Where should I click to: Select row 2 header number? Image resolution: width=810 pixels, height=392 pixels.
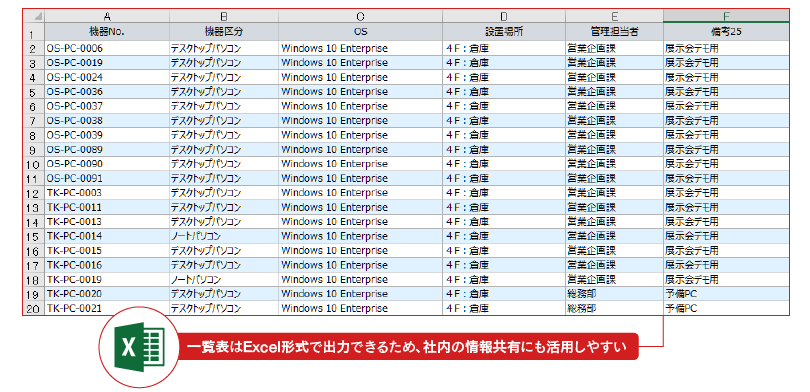[x=34, y=49]
